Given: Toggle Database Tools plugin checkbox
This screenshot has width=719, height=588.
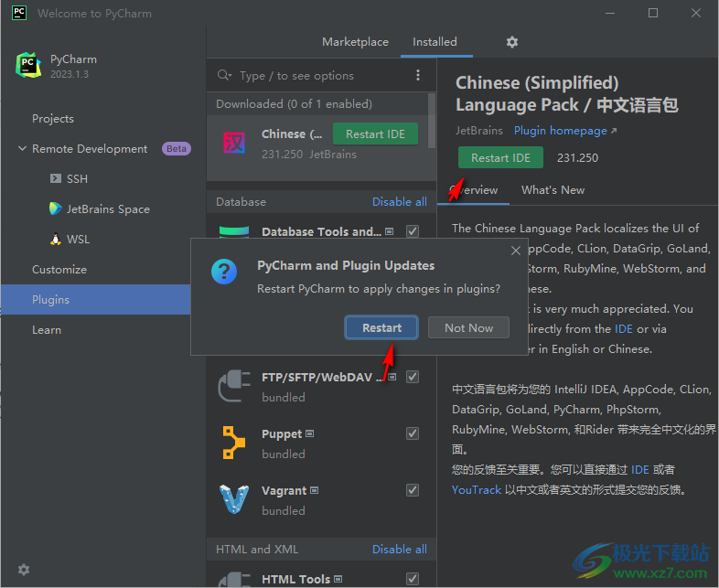Looking at the screenshot, I should pyautogui.click(x=413, y=231).
